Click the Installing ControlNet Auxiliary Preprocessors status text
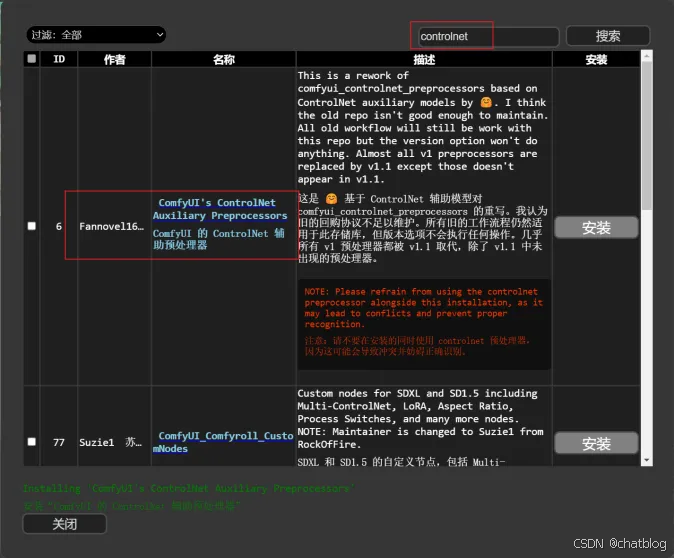 188,488
